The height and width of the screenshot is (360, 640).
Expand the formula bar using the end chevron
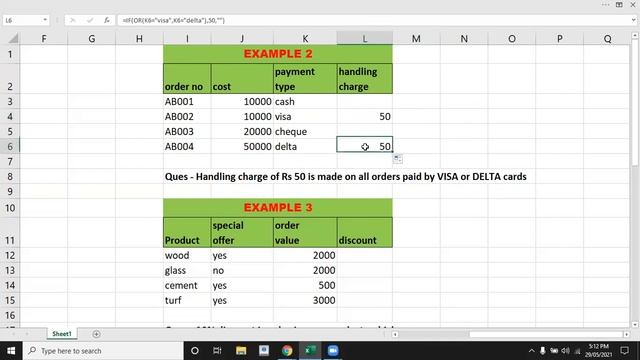tap(633, 20)
